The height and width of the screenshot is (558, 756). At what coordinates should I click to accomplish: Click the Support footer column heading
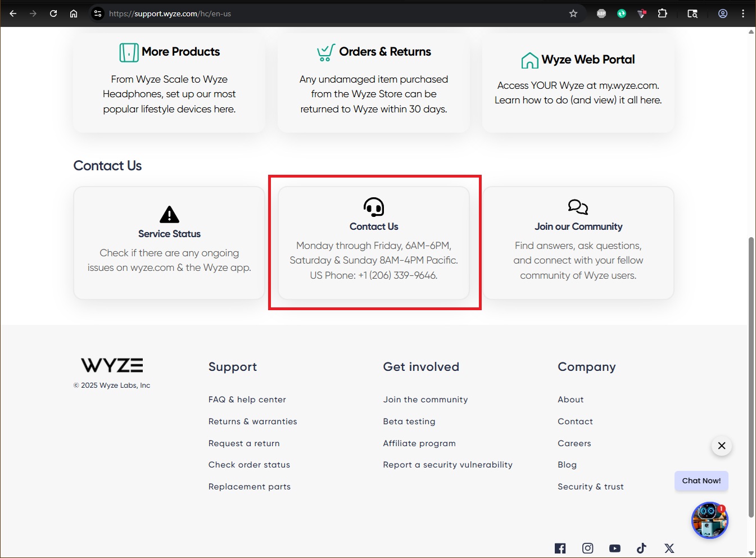click(233, 367)
